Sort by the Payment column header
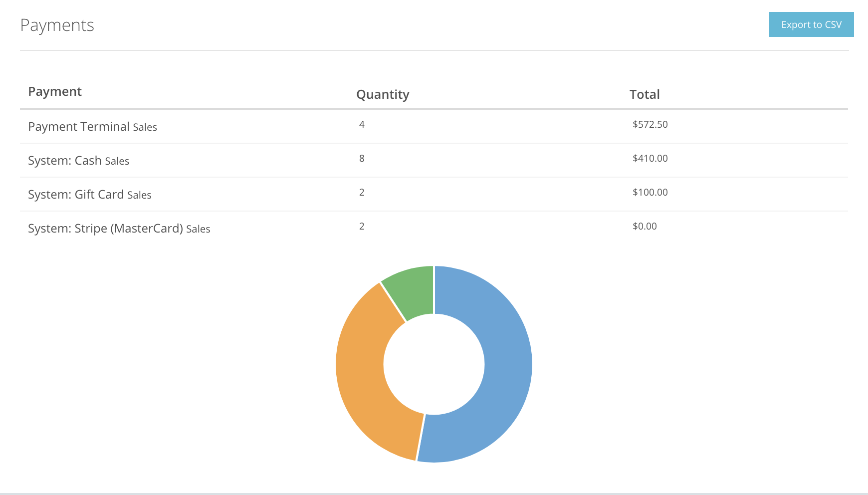This screenshot has height=495, width=868. [x=55, y=91]
